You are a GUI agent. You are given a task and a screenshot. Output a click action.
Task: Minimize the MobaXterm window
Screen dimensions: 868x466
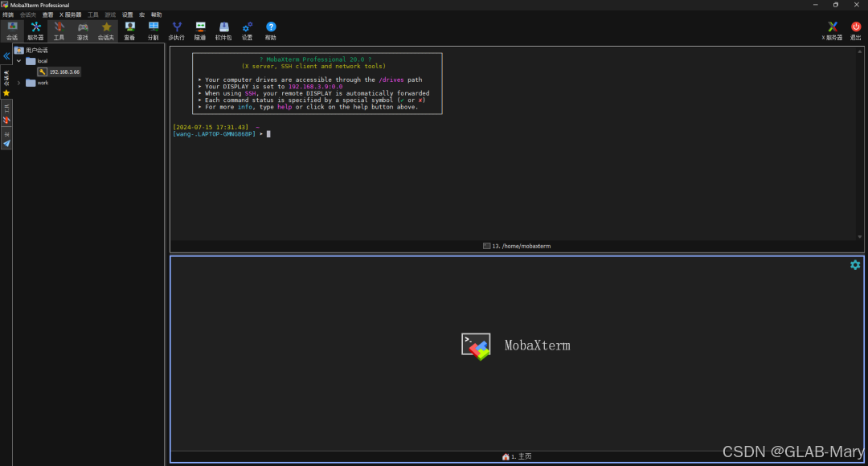815,5
